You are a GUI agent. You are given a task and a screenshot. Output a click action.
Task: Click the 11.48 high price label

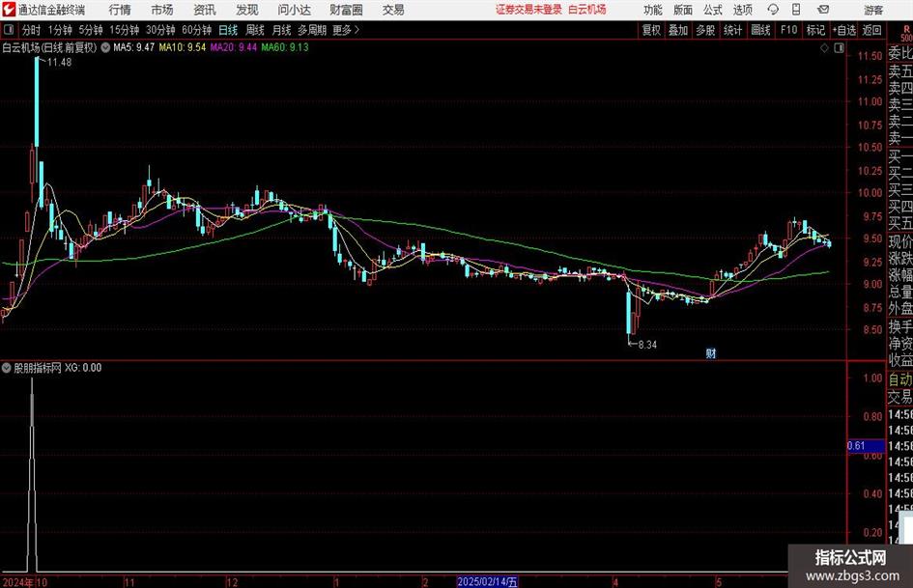[59, 63]
